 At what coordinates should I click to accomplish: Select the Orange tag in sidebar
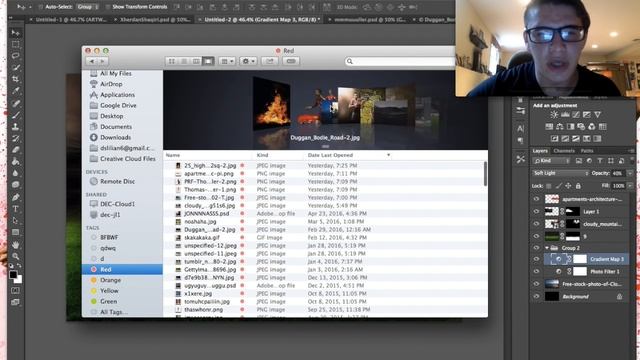[110, 280]
